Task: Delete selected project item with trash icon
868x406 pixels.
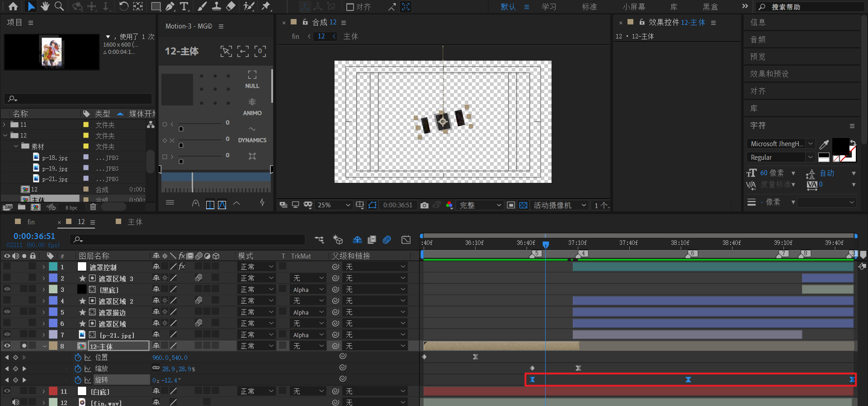Action: [93, 207]
